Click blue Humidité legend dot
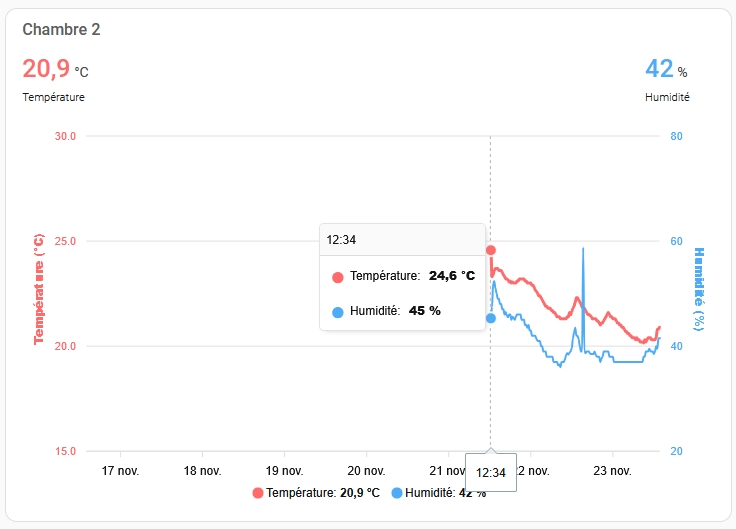 397,493
